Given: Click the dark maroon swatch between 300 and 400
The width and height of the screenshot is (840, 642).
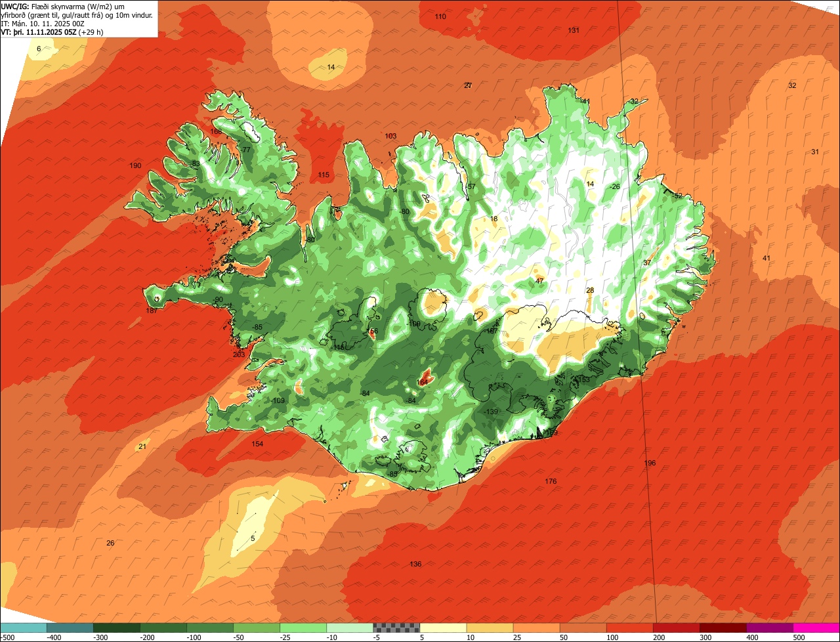Looking at the screenshot, I should click(x=723, y=628).
